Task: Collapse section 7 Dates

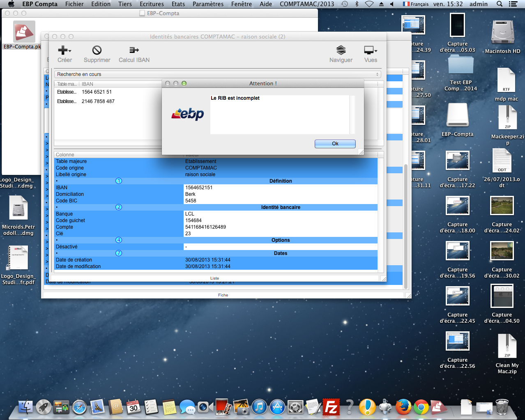Action: point(119,253)
